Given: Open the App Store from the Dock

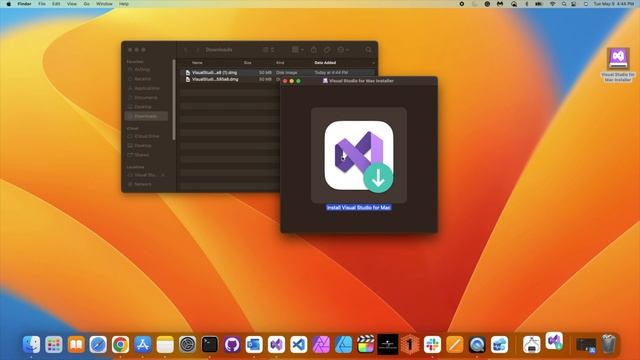Looking at the screenshot, I should 142,344.
